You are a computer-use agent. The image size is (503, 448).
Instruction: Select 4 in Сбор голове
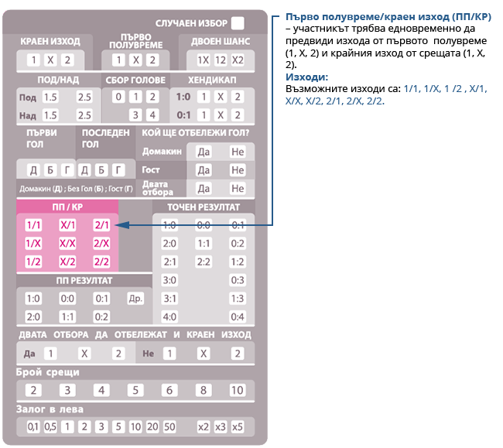[152, 115]
